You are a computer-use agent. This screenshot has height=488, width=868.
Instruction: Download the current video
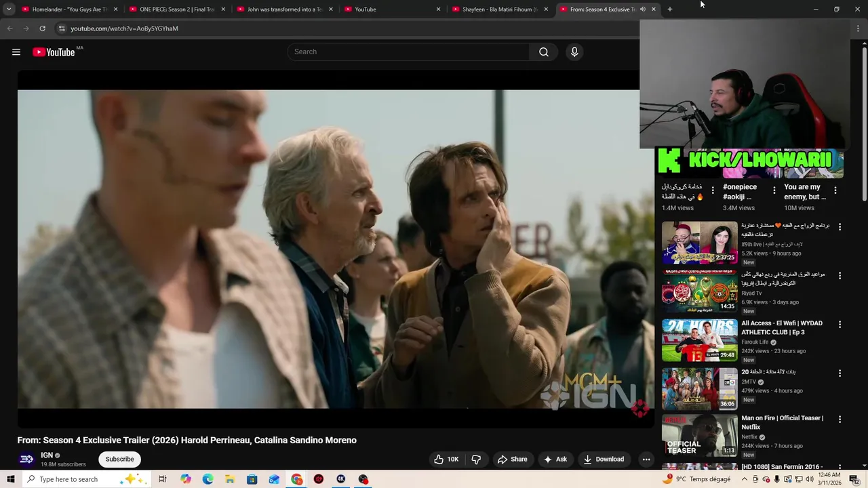click(604, 460)
